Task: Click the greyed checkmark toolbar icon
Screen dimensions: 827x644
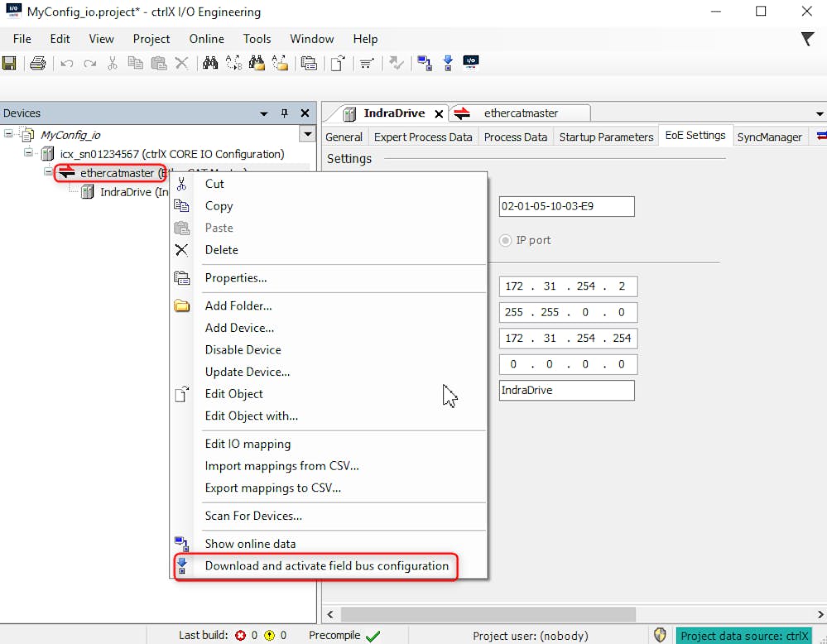Action: pos(396,63)
